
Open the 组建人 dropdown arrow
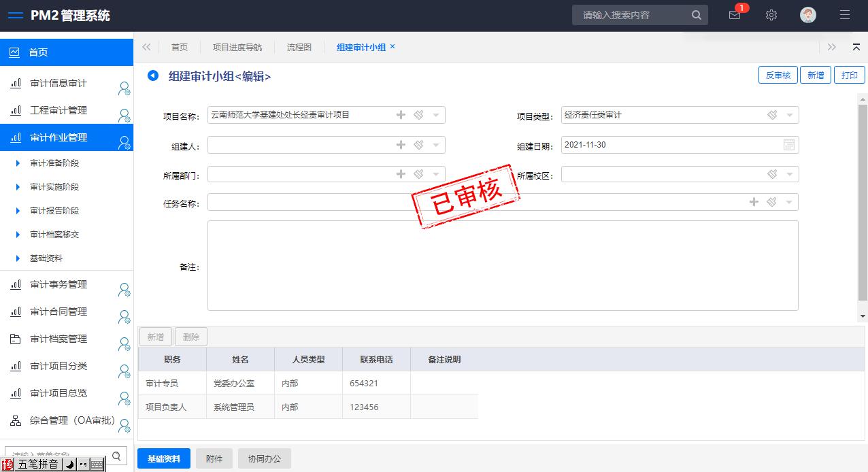[x=436, y=145]
